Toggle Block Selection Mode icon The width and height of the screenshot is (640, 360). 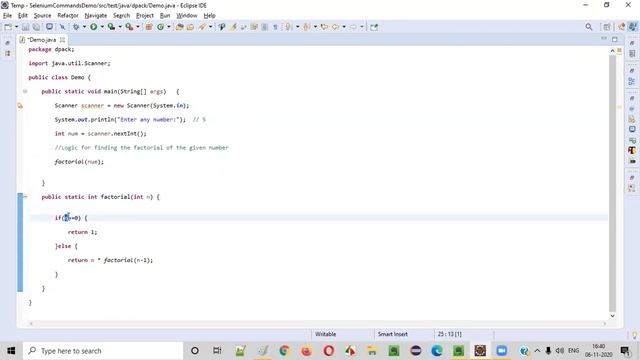[264, 27]
